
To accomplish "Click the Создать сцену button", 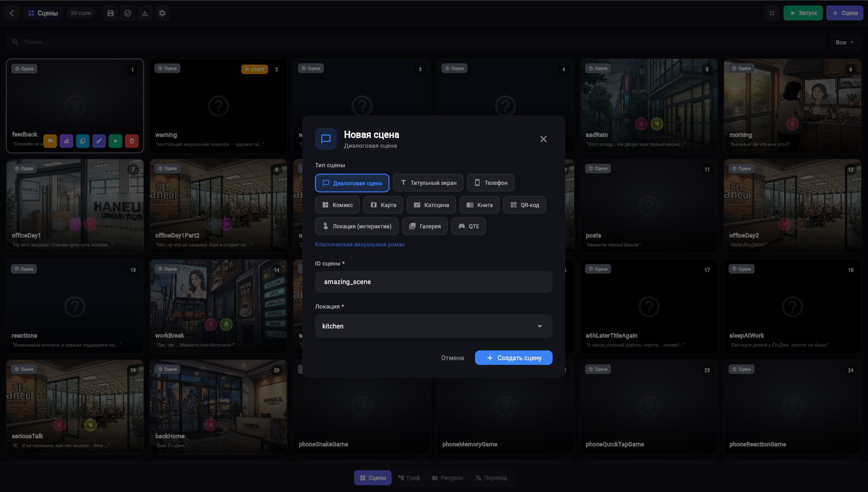I will pyautogui.click(x=514, y=357).
